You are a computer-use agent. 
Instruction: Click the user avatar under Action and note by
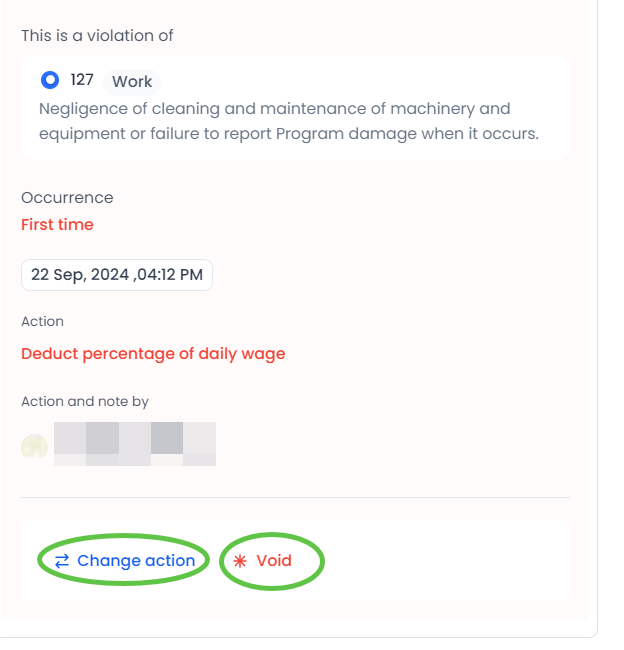[x=34, y=446]
